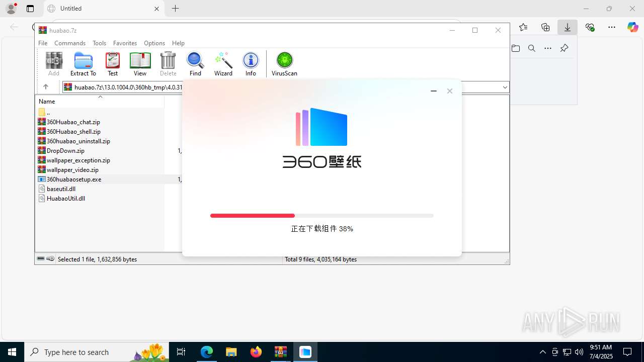
Task: Switch to WinRAR from the taskbar
Action: pyautogui.click(x=280, y=352)
